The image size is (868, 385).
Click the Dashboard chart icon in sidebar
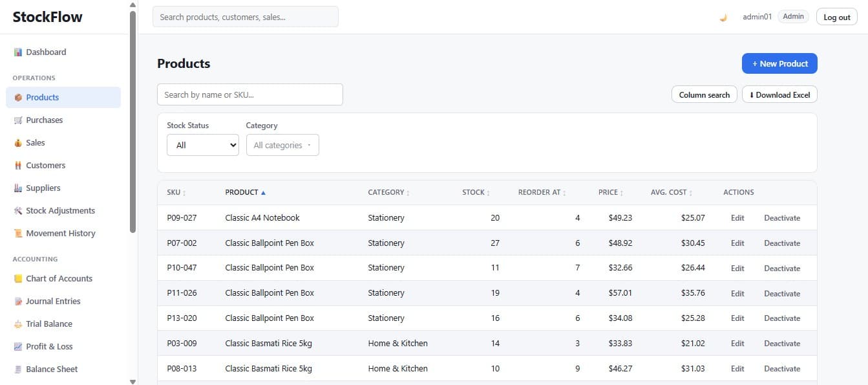(18, 52)
